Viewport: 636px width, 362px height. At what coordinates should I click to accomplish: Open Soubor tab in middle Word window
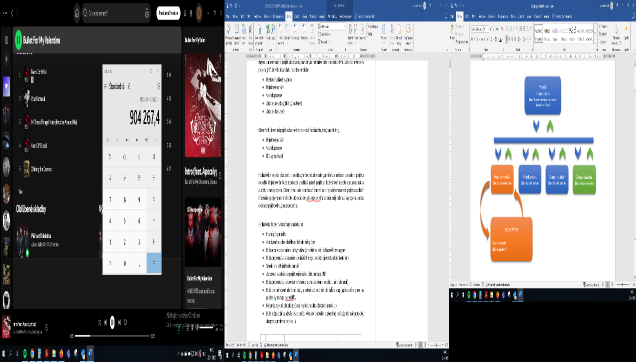[x=228, y=16]
